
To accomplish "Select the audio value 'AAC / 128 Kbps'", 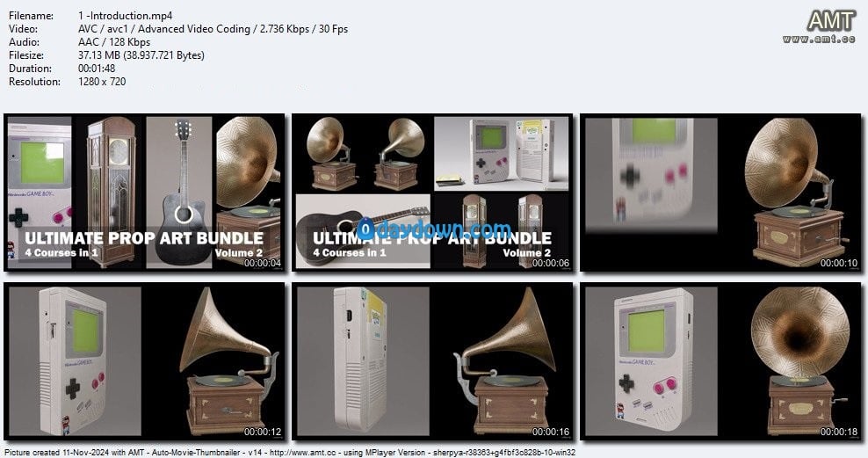I will click(x=114, y=42).
